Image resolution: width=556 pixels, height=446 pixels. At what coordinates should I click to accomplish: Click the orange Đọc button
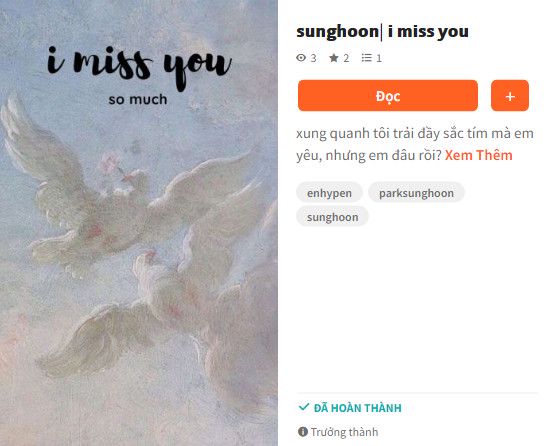(388, 96)
